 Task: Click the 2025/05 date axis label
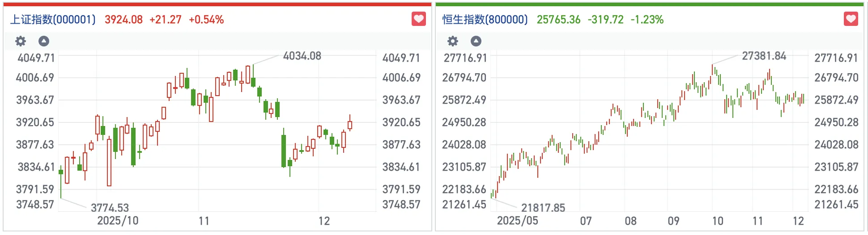(x=517, y=221)
